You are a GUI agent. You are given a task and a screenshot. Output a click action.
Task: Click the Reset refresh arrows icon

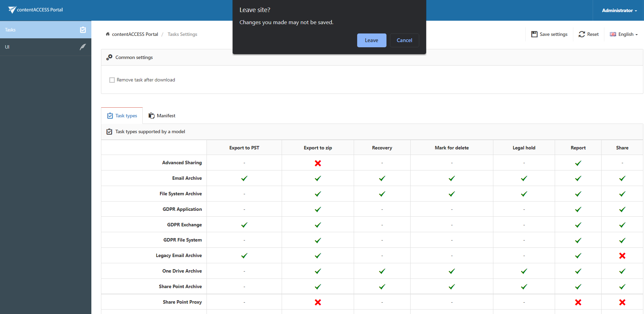[x=582, y=34]
